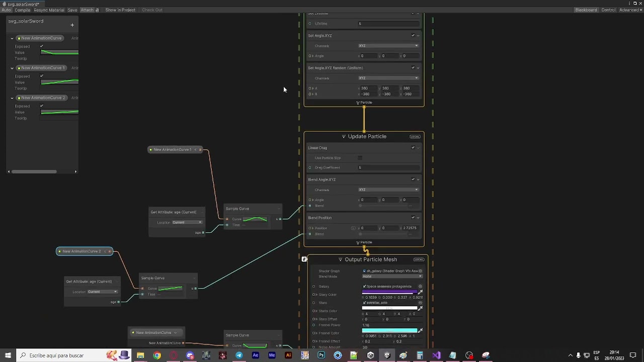Open the Windows notification center
This screenshot has height=362, width=644.
(x=633, y=355)
